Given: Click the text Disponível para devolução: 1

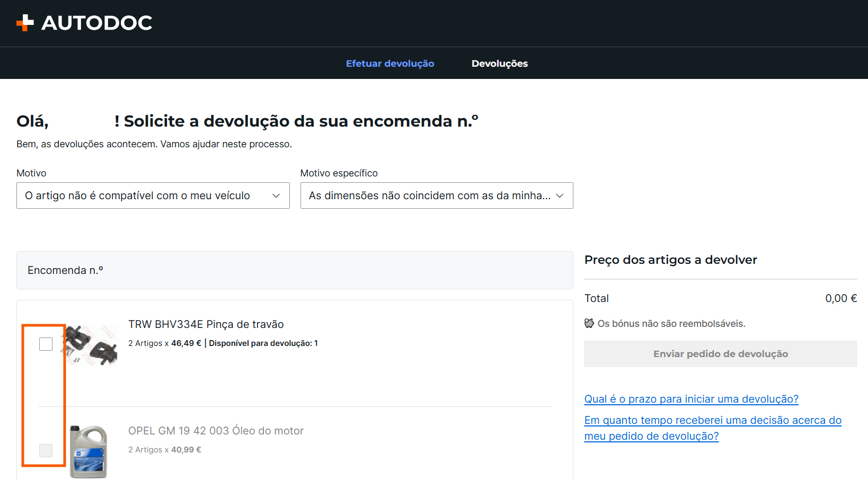Looking at the screenshot, I should pos(263,343).
